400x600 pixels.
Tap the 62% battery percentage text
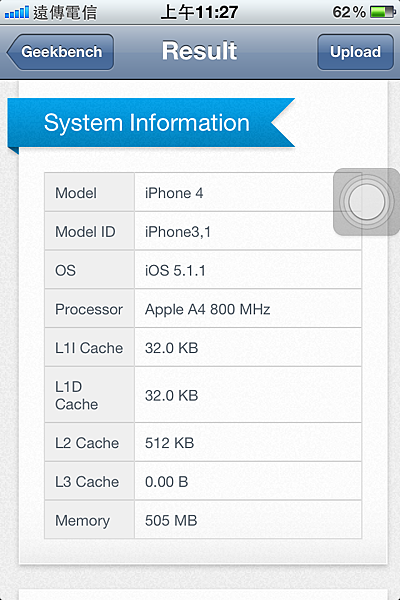coord(349,12)
